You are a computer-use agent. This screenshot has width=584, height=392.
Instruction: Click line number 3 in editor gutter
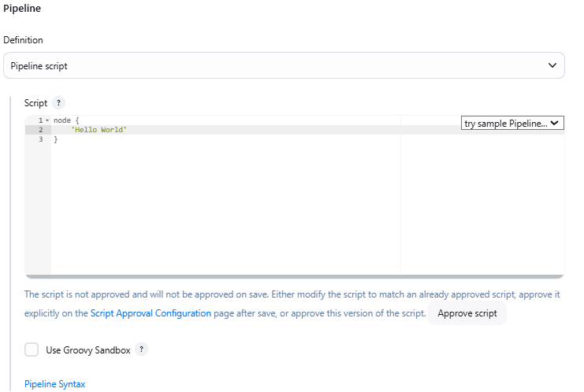pos(39,139)
